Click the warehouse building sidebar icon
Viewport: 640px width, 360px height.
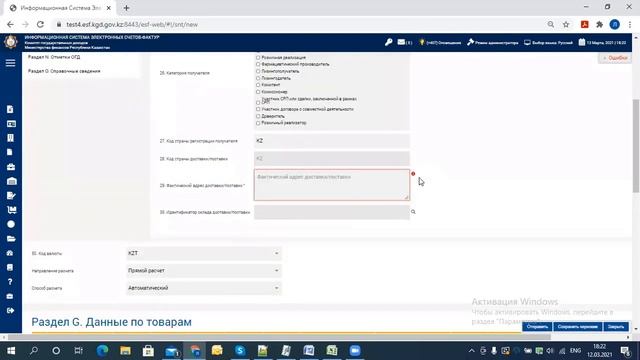[11, 181]
